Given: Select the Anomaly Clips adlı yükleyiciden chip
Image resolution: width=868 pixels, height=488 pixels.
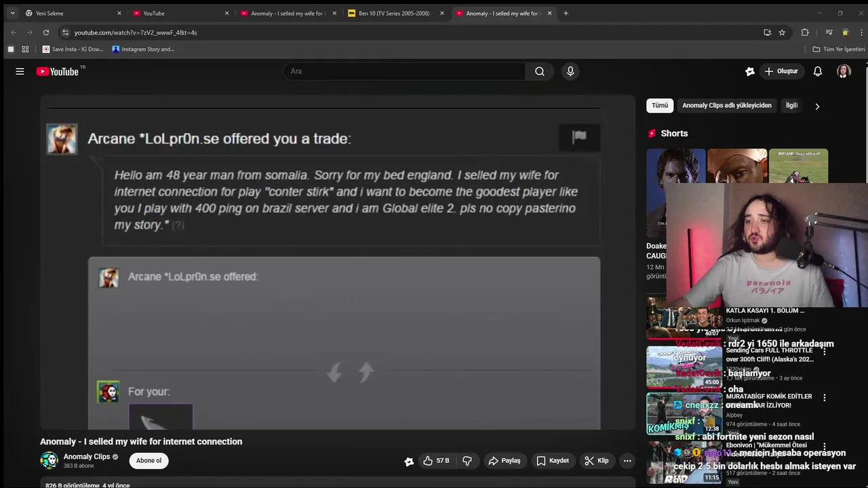Looking at the screenshot, I should pos(727,106).
